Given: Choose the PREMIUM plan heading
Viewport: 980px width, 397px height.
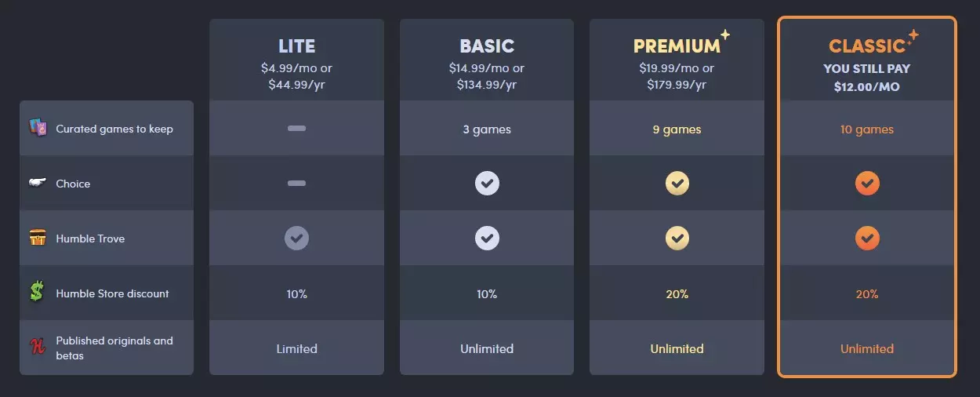Looking at the screenshot, I should [x=677, y=46].
